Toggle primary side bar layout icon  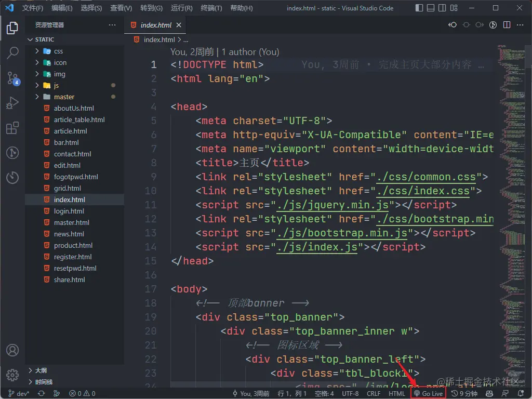419,8
